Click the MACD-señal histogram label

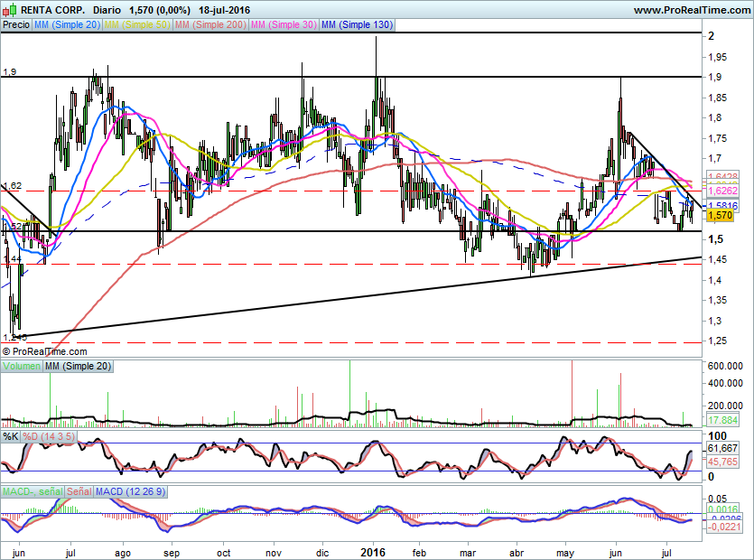tap(33, 491)
